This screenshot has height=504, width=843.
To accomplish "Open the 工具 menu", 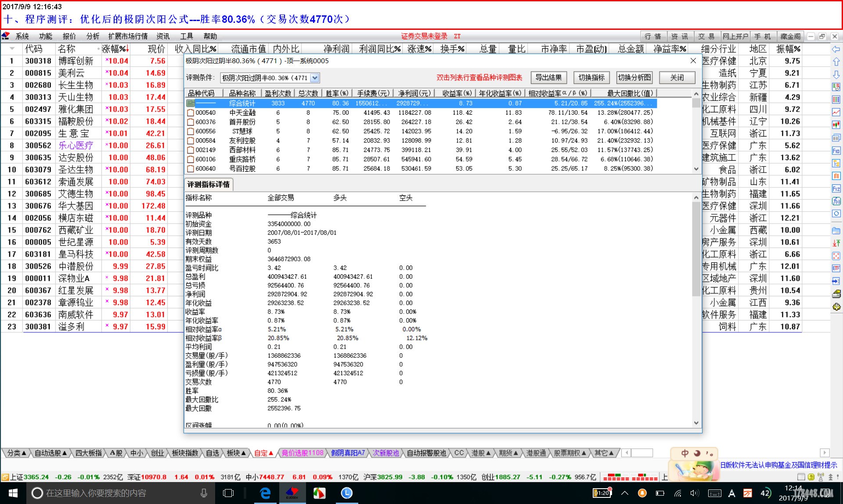I will pyautogui.click(x=186, y=36).
